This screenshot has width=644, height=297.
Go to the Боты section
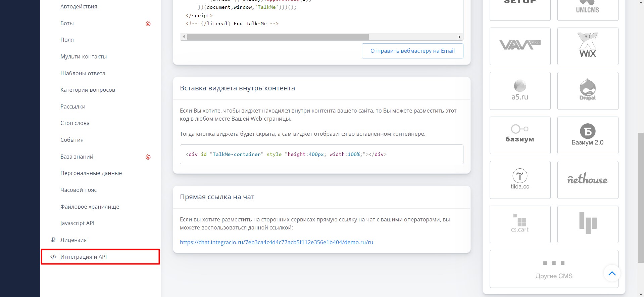[x=67, y=23]
